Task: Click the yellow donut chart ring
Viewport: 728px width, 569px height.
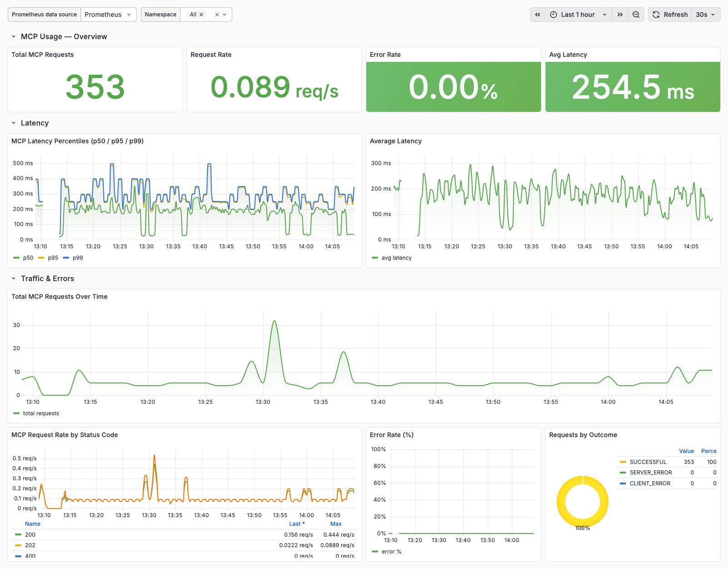Action: coord(561,502)
